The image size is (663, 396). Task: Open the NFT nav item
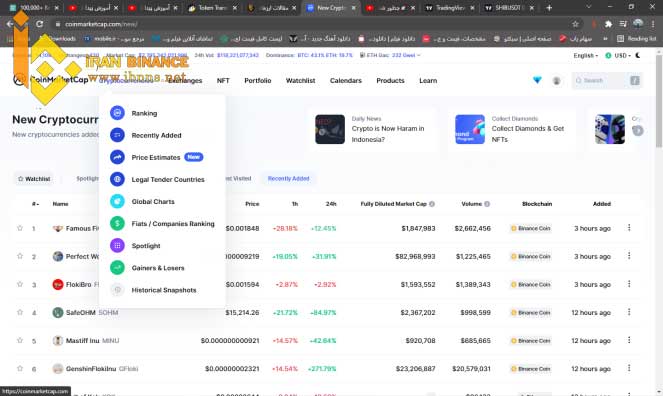[x=223, y=80]
